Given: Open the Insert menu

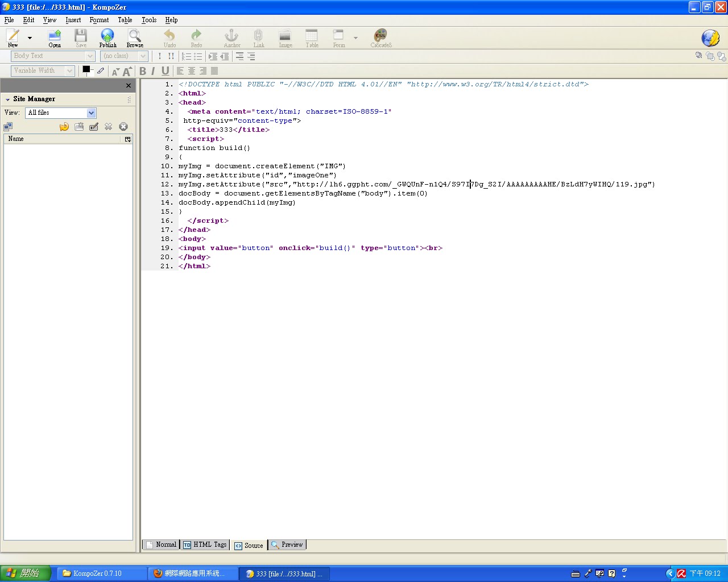Looking at the screenshot, I should pyautogui.click(x=73, y=20).
